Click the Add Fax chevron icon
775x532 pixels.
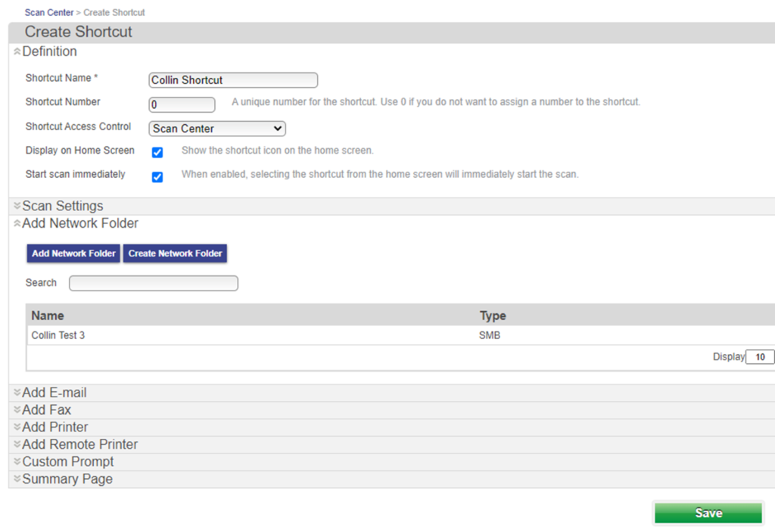(17, 410)
